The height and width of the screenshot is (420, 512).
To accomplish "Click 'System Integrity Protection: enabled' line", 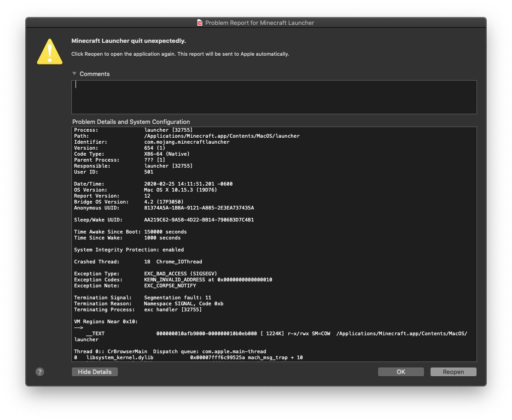I will tap(129, 250).
